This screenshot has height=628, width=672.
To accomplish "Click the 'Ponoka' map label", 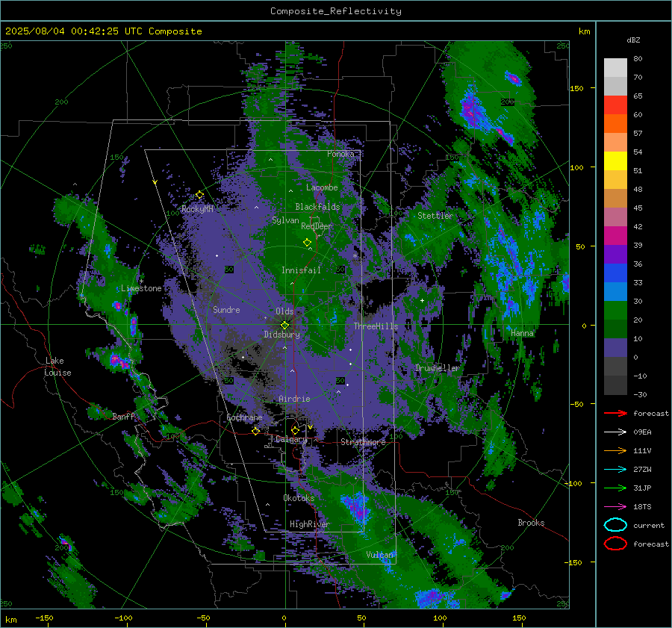I will click(x=340, y=154).
